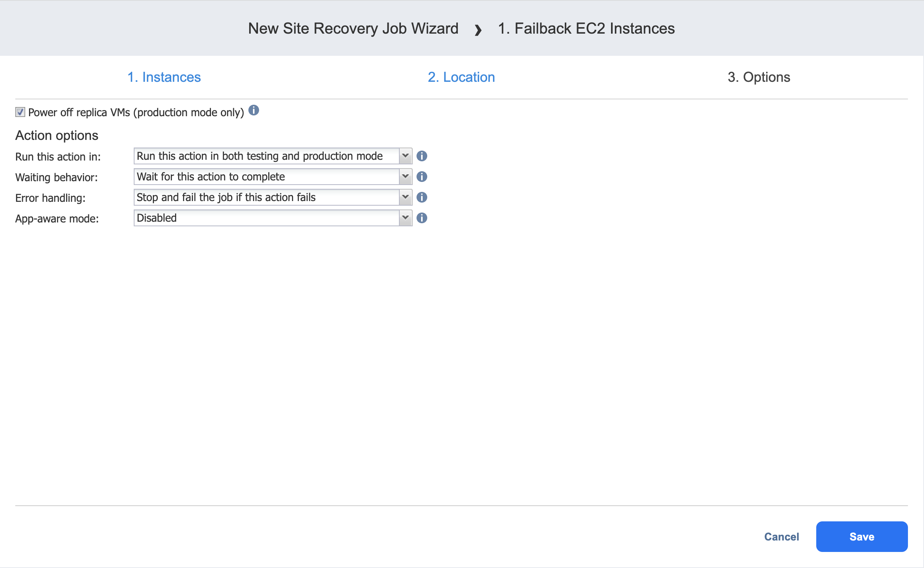The height and width of the screenshot is (568, 924).
Task: Go to 1. Instances step
Action: coord(164,77)
